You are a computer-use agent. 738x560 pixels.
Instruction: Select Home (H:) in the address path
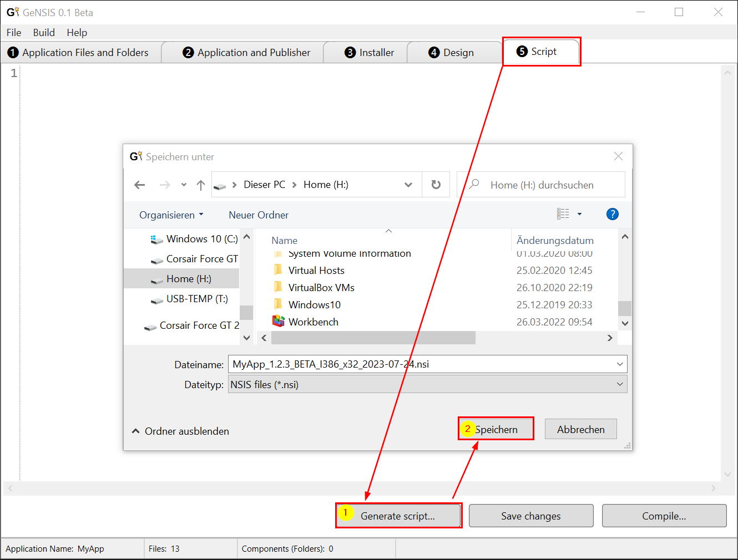click(x=326, y=185)
